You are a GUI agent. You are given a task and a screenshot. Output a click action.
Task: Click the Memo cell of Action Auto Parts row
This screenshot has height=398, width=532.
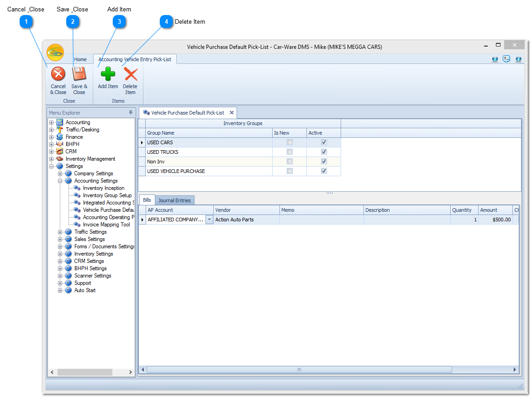pos(321,220)
